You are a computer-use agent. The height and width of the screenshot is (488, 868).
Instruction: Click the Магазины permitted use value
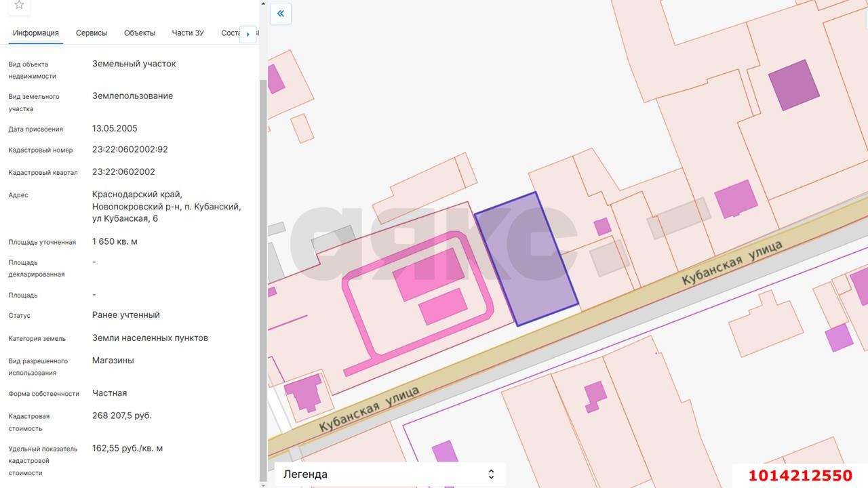pyautogui.click(x=113, y=361)
